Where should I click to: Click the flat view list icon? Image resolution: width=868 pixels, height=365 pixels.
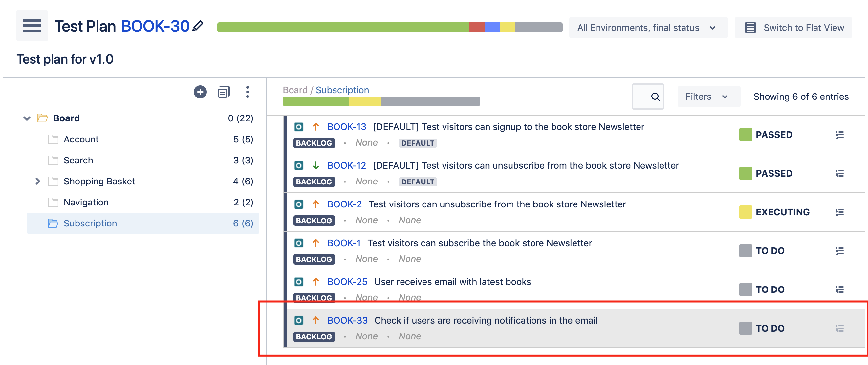pos(750,28)
